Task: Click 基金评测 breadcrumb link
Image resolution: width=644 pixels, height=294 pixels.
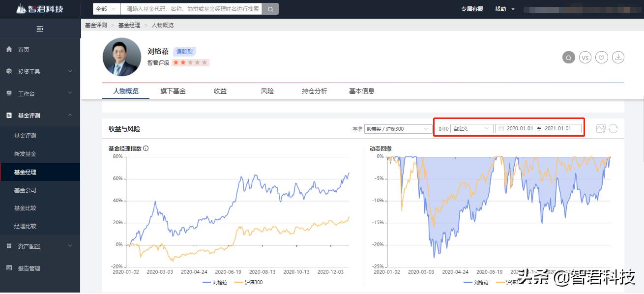Action: tap(96, 25)
